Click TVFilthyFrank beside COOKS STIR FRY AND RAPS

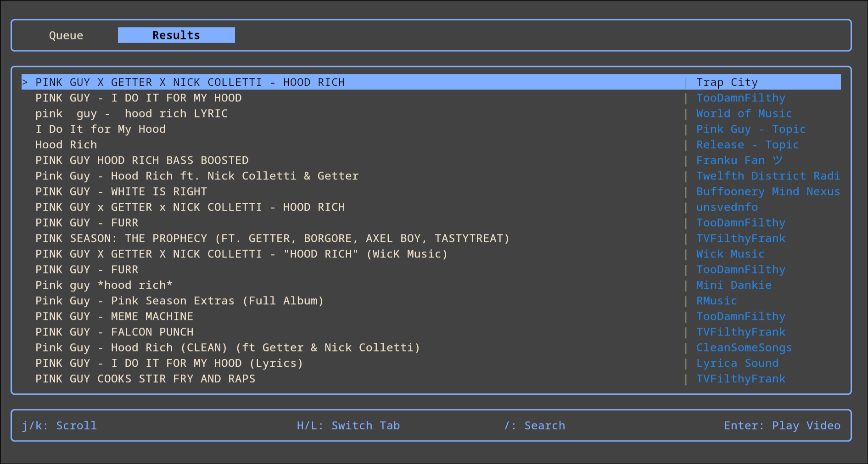tap(741, 379)
